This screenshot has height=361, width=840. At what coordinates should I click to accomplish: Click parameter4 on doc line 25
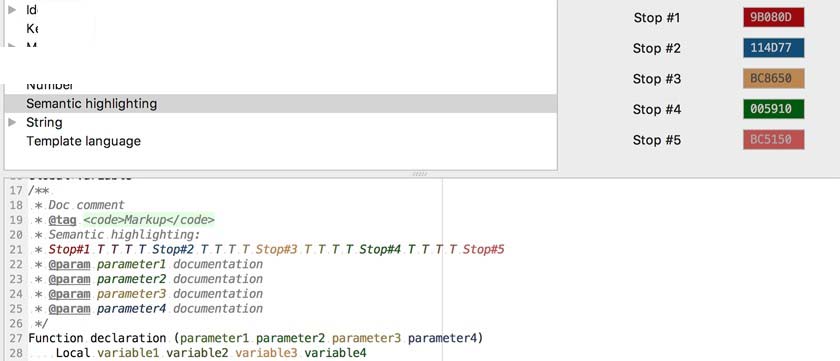click(131, 309)
